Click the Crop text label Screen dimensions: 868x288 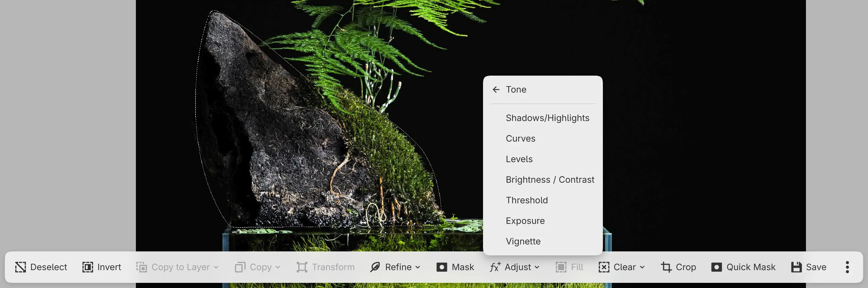tap(686, 267)
